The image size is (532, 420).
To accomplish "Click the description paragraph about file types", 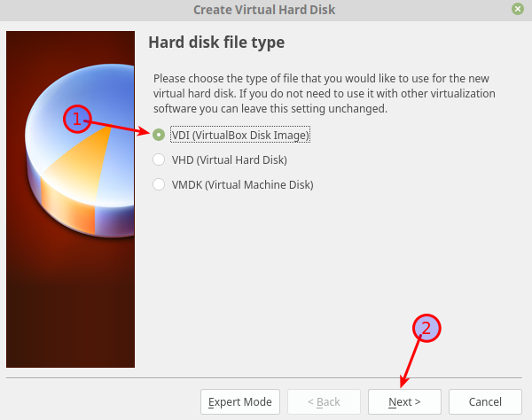I will (324, 93).
